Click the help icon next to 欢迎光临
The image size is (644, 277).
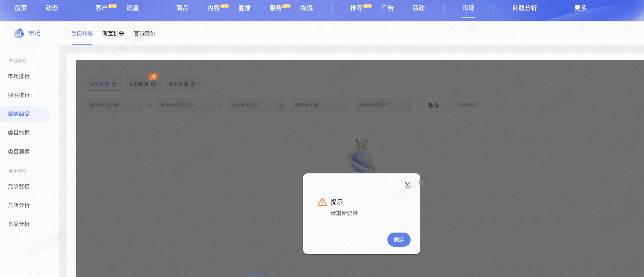[x=193, y=84]
